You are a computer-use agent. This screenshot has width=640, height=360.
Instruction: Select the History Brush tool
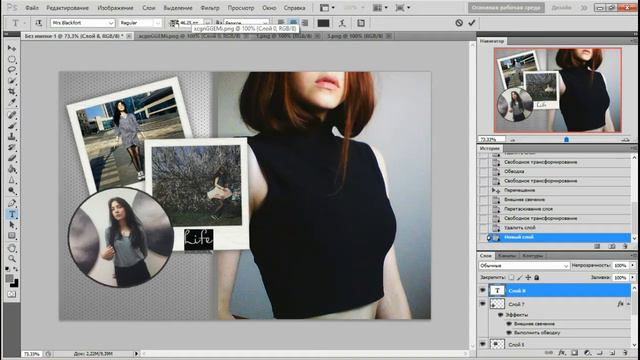(12, 147)
